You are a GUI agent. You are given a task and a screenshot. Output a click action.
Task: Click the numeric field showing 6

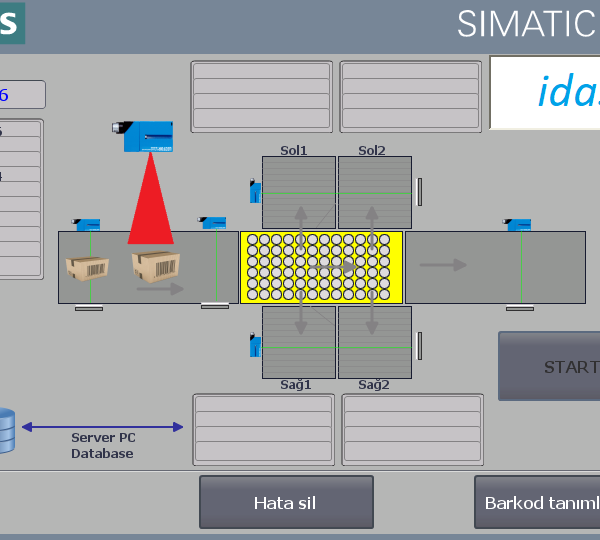(22, 95)
